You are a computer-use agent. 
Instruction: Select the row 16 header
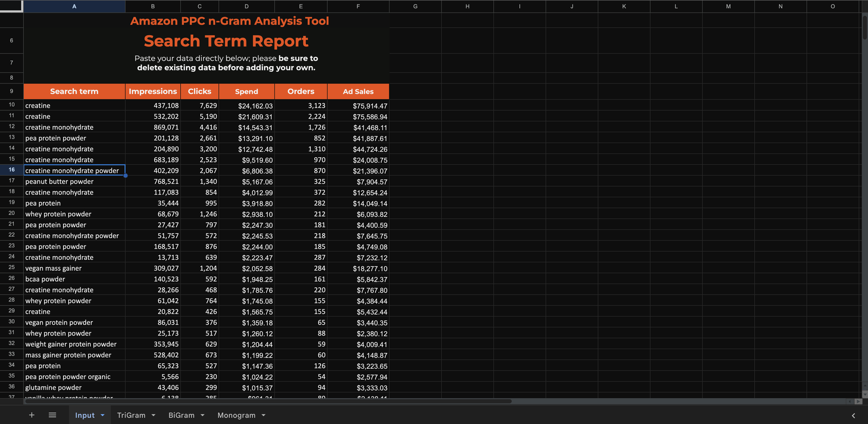[11, 170]
